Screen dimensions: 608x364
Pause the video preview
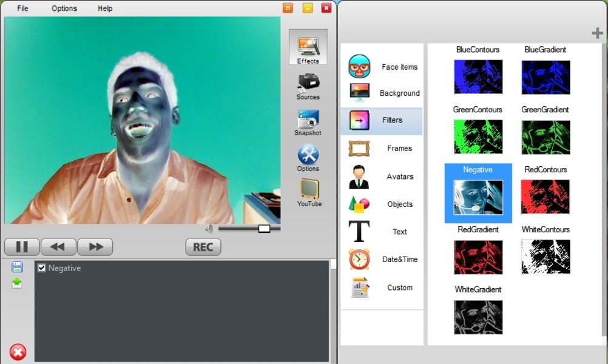[22, 247]
